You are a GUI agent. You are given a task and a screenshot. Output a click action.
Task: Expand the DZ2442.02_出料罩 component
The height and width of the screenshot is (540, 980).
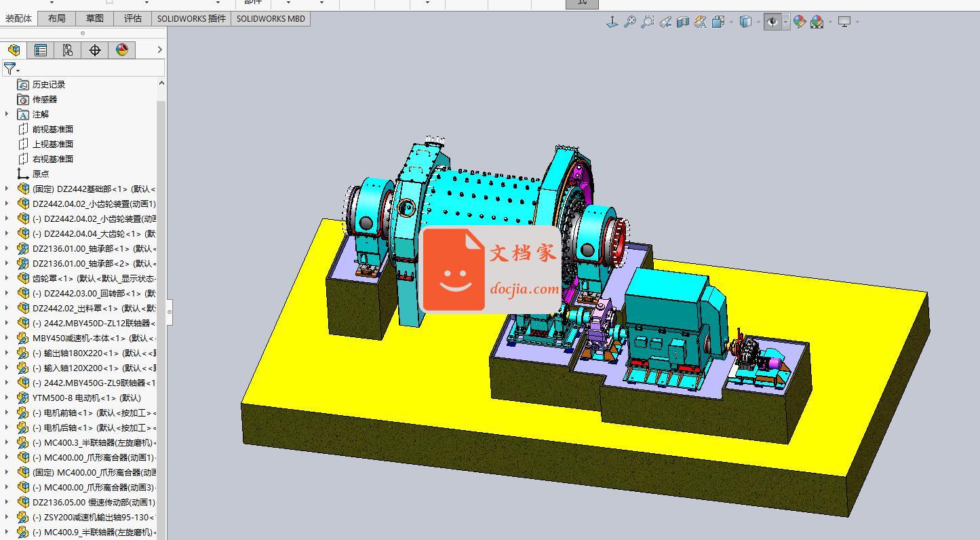point(7,308)
